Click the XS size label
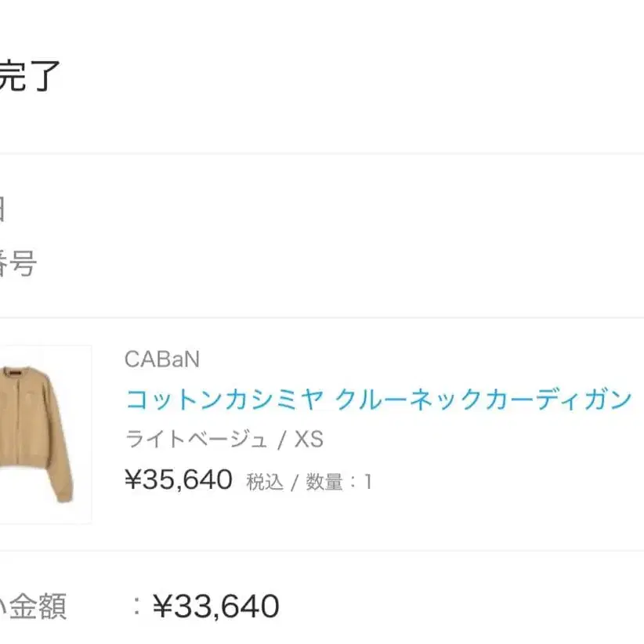 (x=309, y=440)
